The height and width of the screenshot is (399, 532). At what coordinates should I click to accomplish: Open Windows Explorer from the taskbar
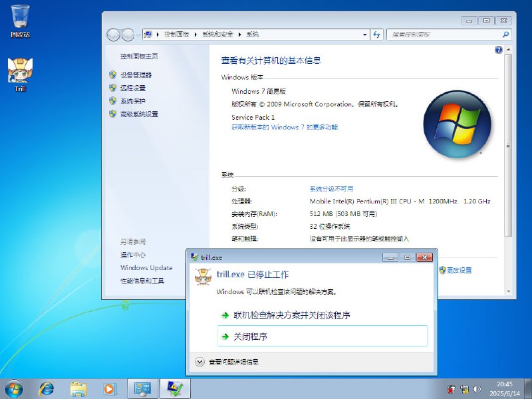click(78, 389)
